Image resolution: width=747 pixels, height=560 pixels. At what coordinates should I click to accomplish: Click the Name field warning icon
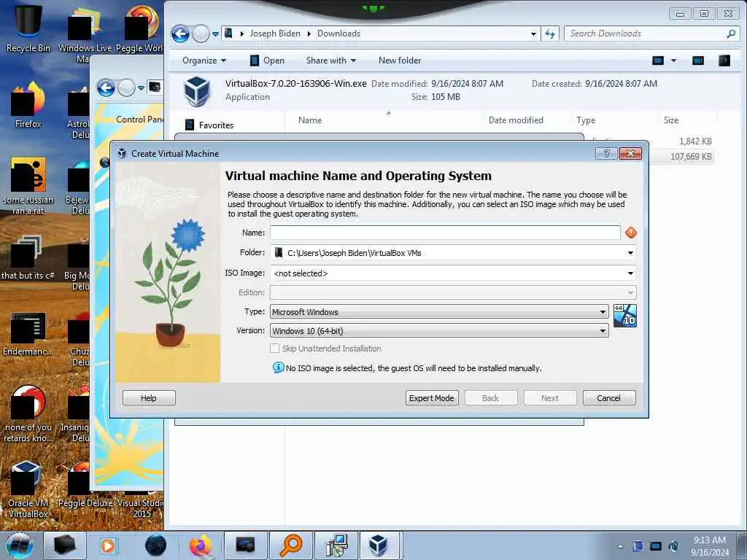coord(631,233)
